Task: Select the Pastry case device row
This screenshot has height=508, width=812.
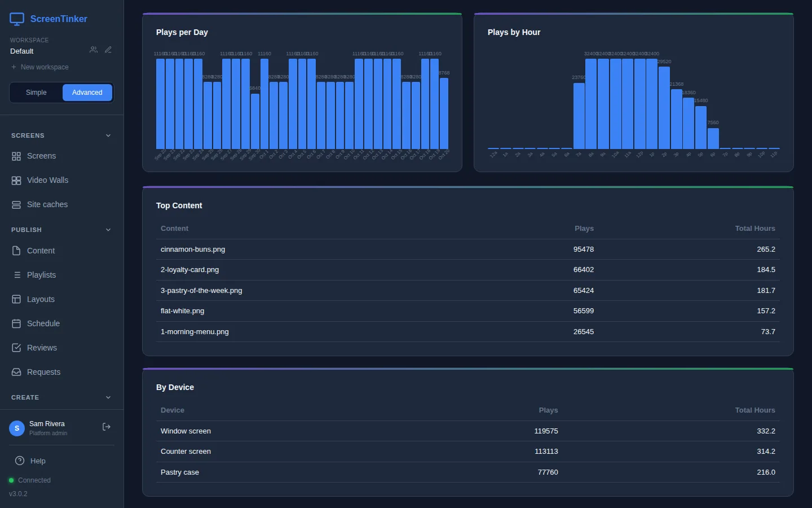Action: 468,472
